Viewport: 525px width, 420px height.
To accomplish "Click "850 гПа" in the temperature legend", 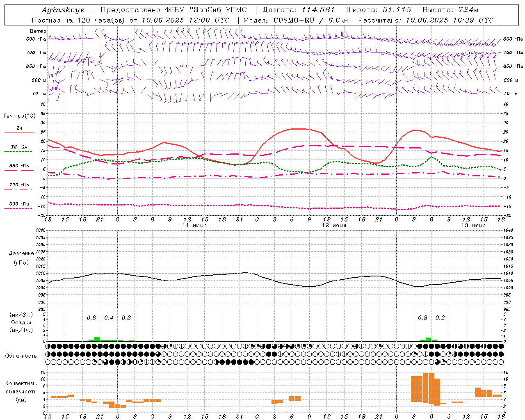I will click(19, 166).
